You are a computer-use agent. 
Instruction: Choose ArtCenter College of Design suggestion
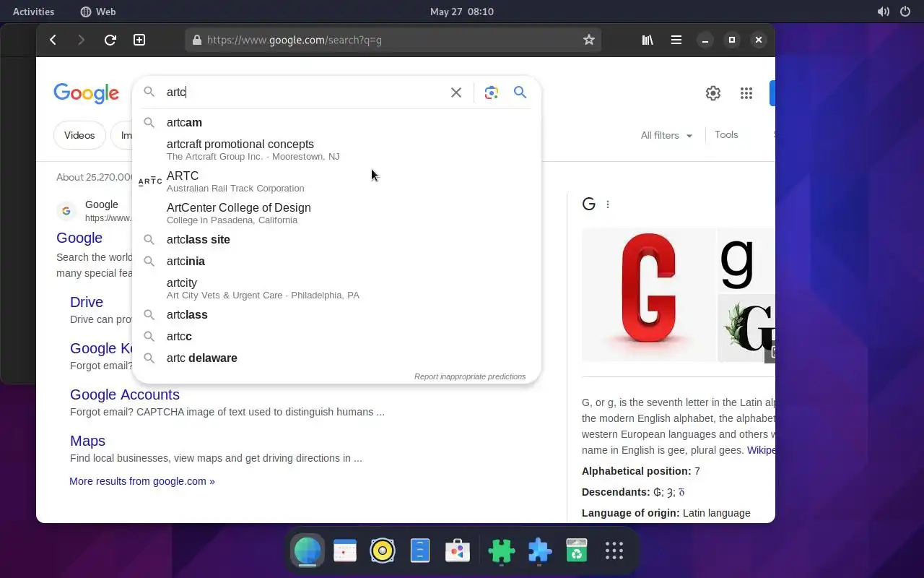(336, 213)
